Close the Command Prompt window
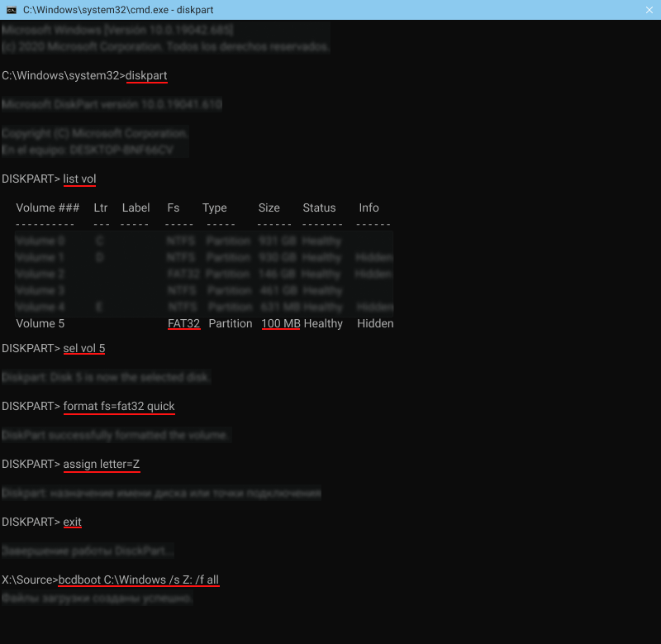The image size is (661, 644). coord(649,10)
